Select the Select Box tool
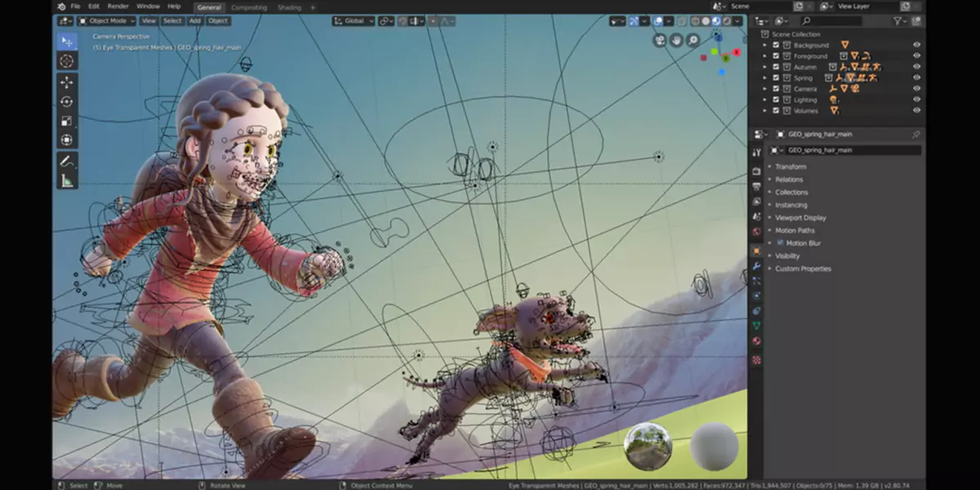 point(67,42)
